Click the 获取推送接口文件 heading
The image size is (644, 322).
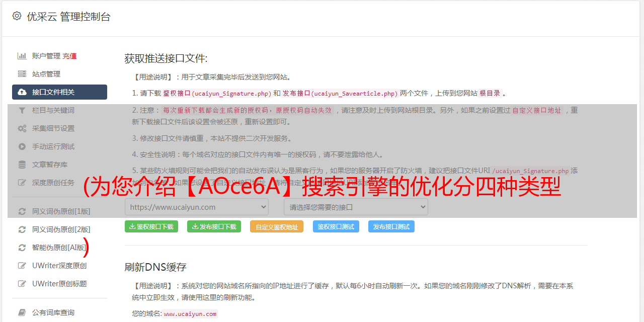point(166,58)
